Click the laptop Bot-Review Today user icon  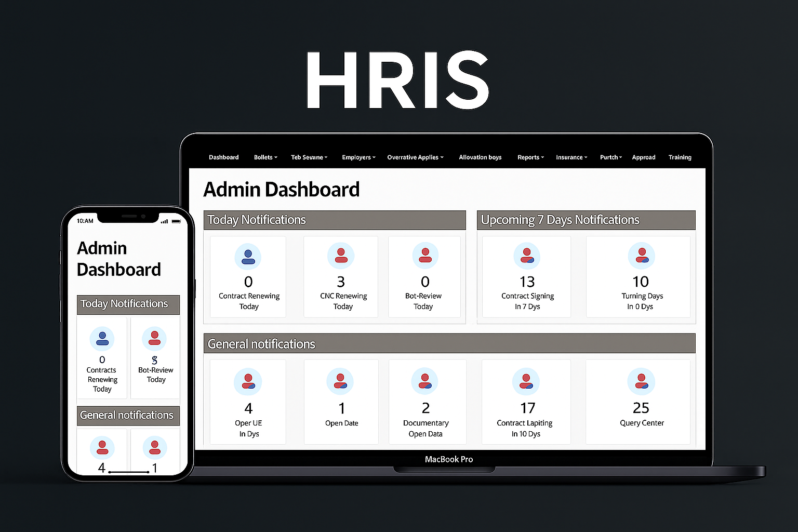coord(425,256)
